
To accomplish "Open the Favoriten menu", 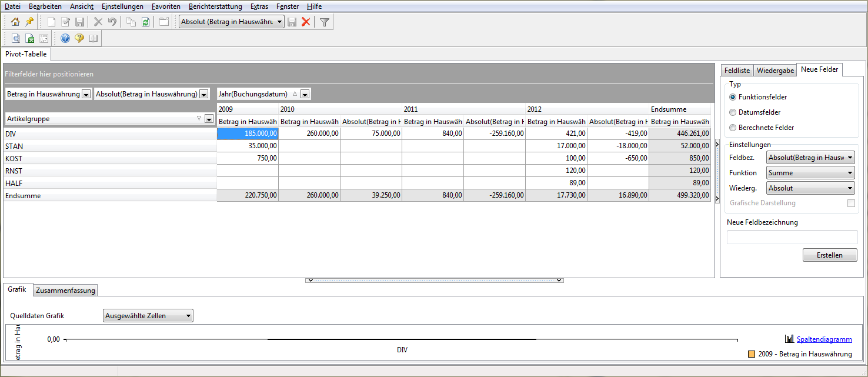I will point(166,6).
